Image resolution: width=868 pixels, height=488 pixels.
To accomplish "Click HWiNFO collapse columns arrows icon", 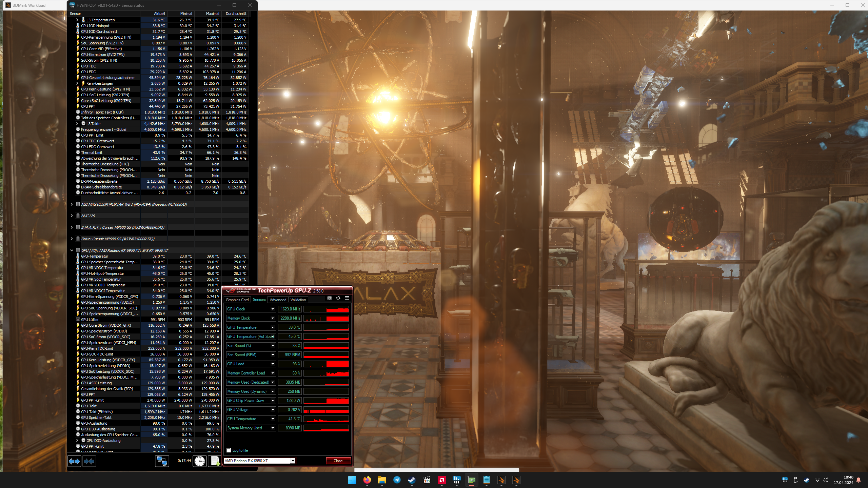I will click(x=89, y=461).
